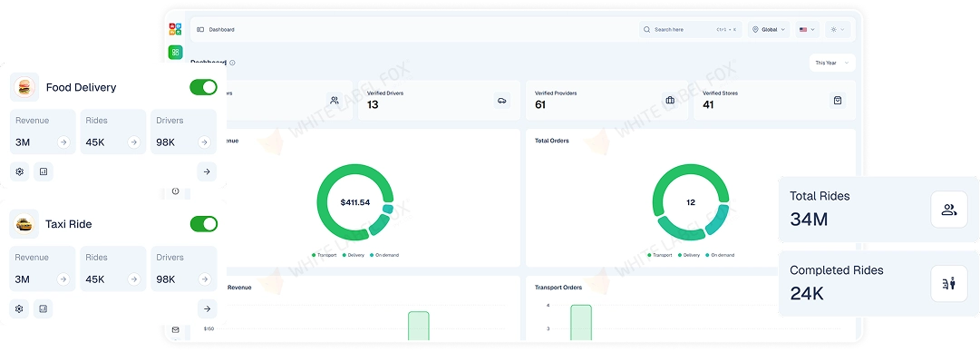This screenshot has height=352, width=980.
Task: Open Food Delivery settings gear icon
Action: pyautogui.click(x=19, y=171)
